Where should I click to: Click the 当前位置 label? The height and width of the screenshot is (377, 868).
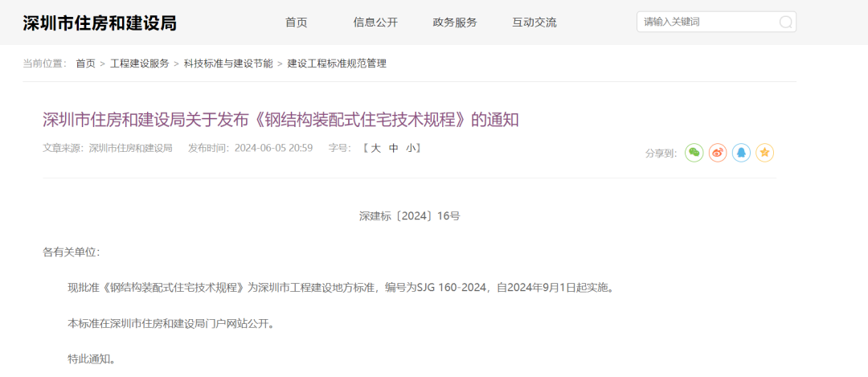pyautogui.click(x=44, y=64)
